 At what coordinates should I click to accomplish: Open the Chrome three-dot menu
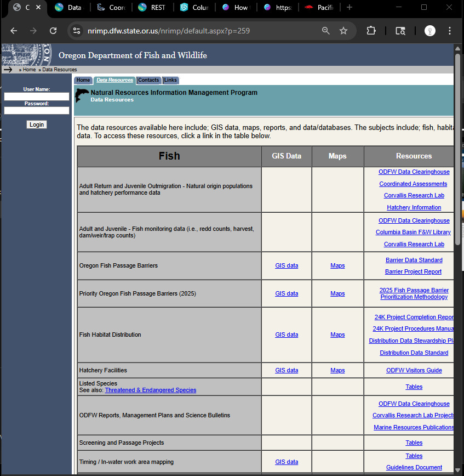click(x=449, y=31)
